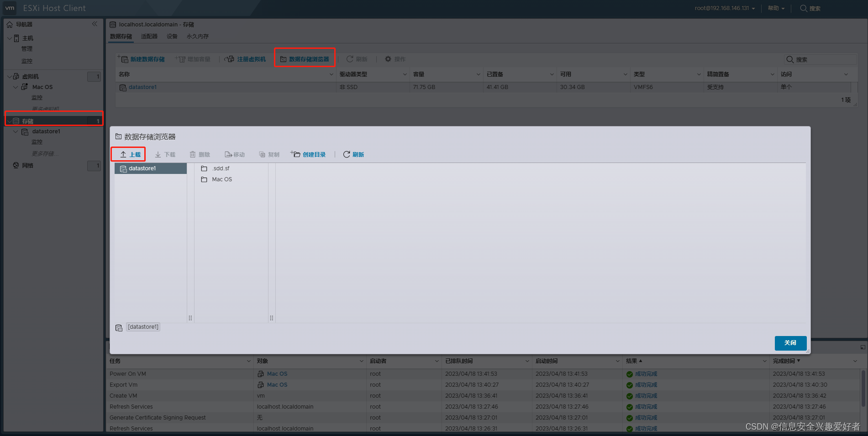This screenshot has height=436, width=868.
Task: Open the Host item in navigator
Action: click(28, 38)
